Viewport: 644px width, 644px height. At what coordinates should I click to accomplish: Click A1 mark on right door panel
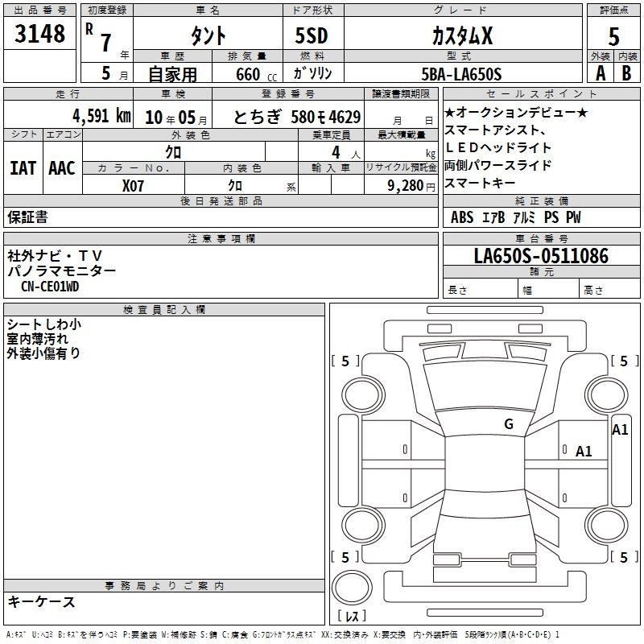pos(584,452)
